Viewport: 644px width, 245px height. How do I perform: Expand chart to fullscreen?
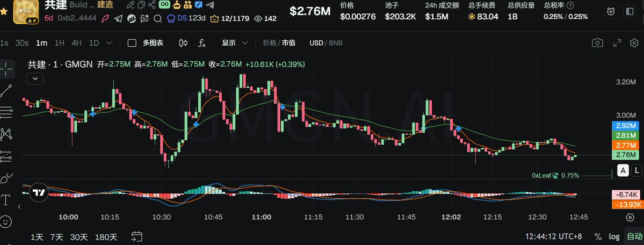click(x=617, y=43)
